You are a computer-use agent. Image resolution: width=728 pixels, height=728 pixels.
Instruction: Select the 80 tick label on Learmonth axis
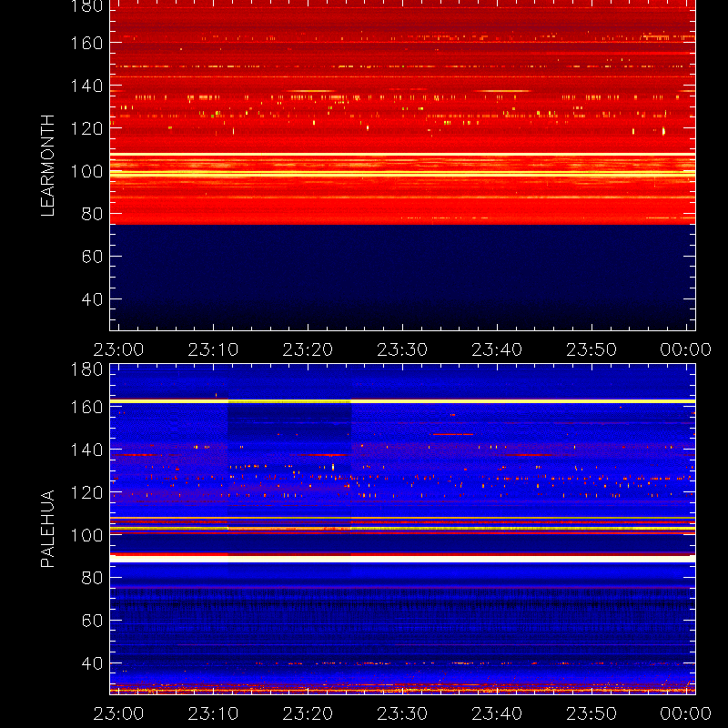point(92,214)
